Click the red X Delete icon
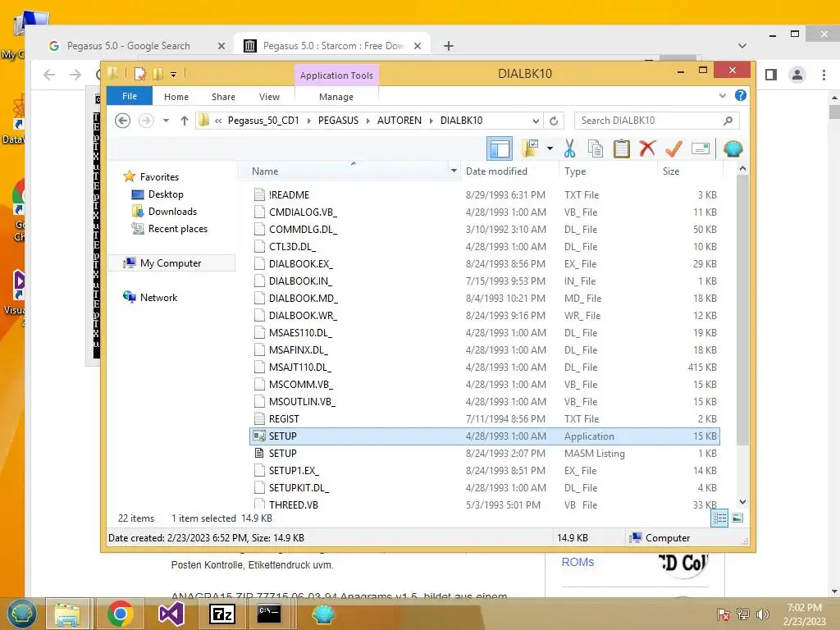The width and height of the screenshot is (840, 630). pos(647,148)
